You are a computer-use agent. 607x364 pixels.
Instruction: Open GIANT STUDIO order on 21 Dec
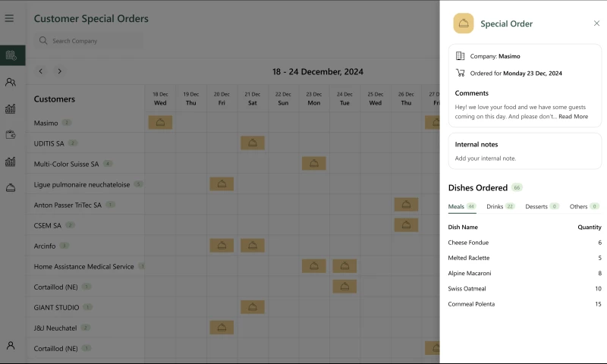pos(253,307)
